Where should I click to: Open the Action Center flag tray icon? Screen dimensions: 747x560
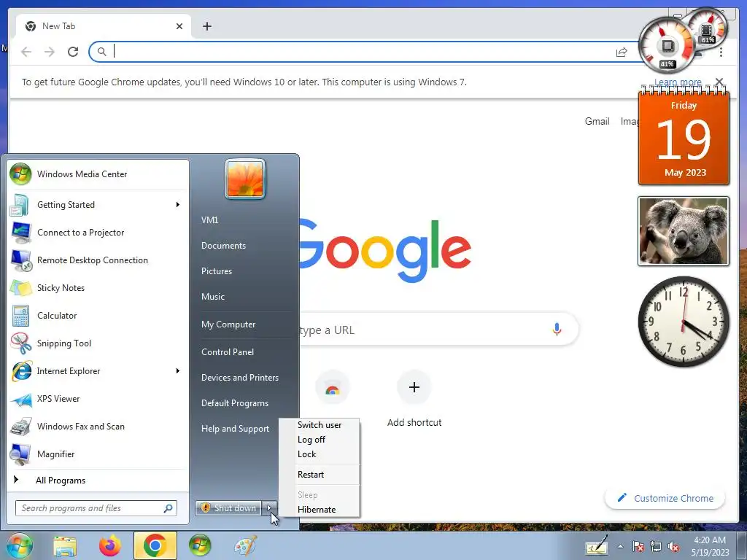pos(638,547)
